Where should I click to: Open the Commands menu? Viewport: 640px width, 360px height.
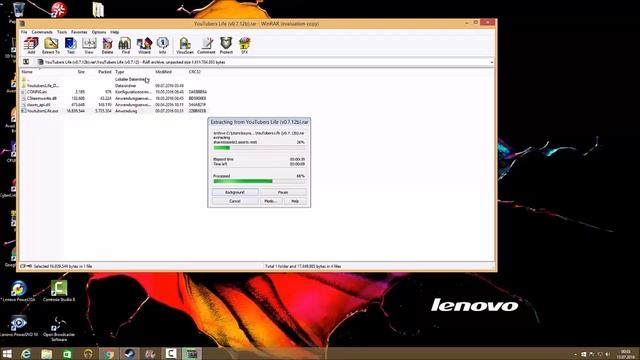42,32
